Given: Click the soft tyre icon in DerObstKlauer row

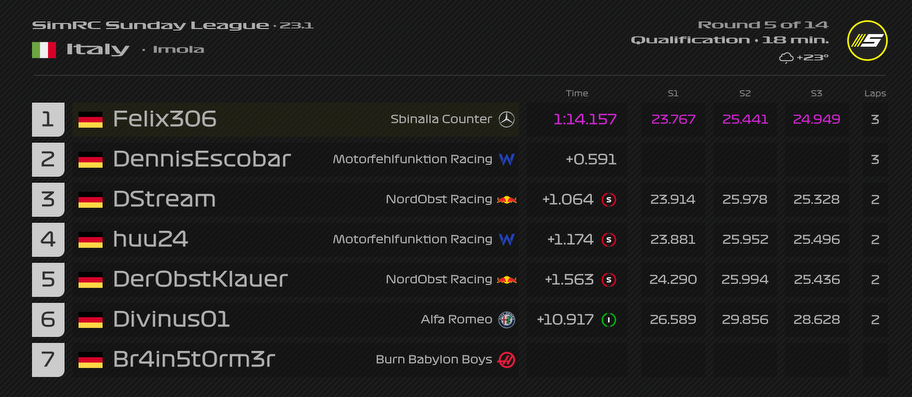Looking at the screenshot, I should pos(608,280).
